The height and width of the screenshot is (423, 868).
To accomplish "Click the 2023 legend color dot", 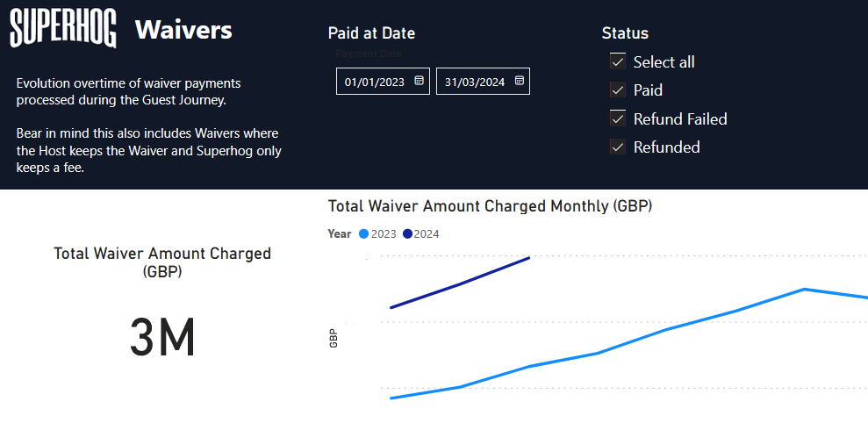I will pos(363,234).
